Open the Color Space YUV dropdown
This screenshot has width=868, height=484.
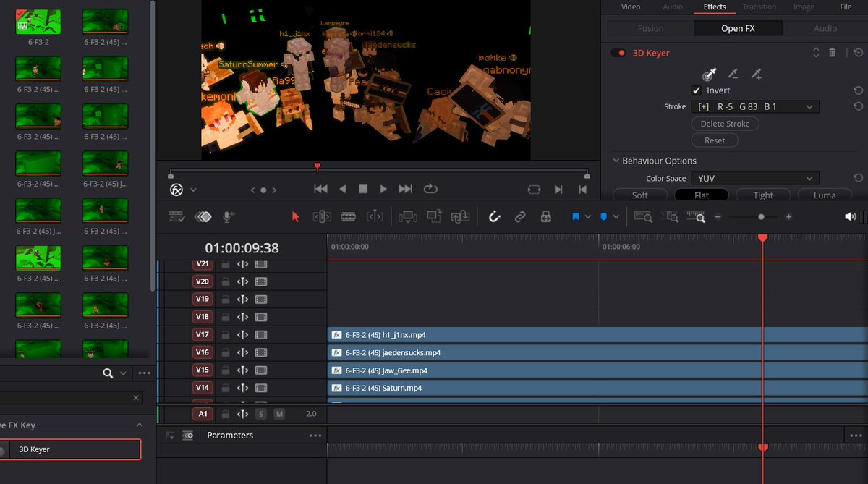754,178
